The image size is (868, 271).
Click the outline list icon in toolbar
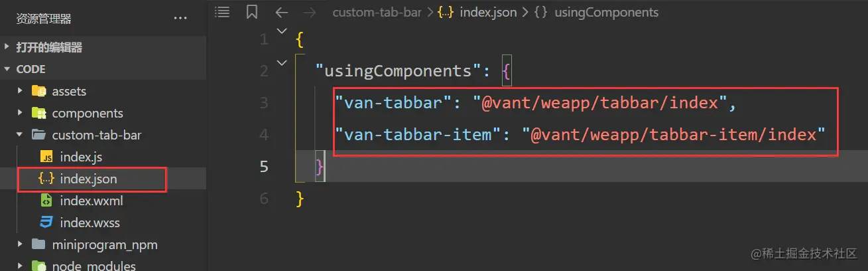pyautogui.click(x=223, y=12)
